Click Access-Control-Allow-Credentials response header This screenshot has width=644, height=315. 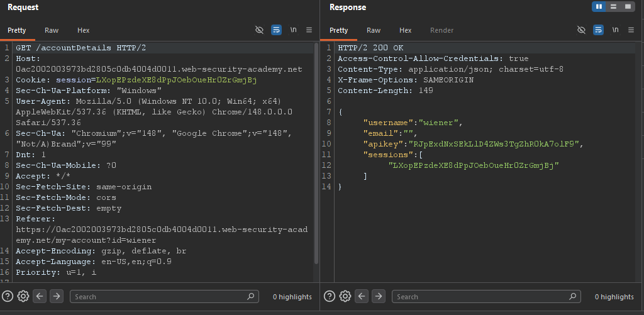pos(433,58)
